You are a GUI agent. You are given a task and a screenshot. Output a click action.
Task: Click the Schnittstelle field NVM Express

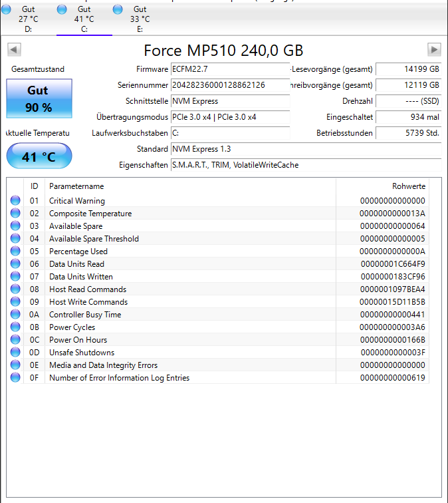230,101
